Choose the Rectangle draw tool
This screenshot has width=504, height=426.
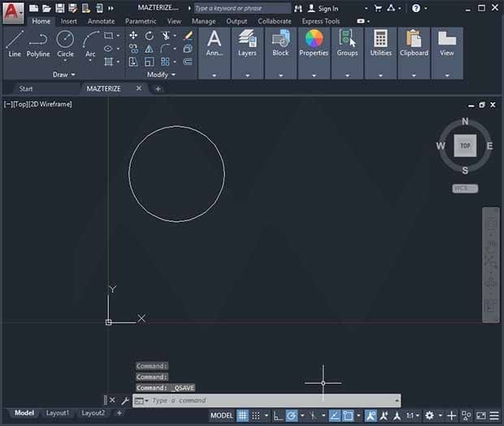[x=109, y=36]
